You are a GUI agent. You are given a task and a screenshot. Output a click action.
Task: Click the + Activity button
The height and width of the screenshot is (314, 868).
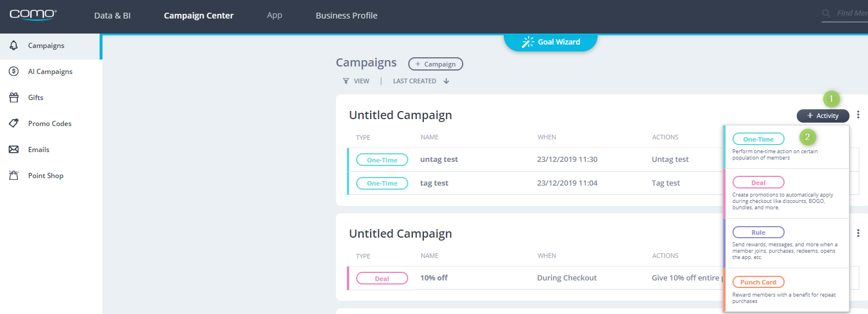click(x=823, y=116)
